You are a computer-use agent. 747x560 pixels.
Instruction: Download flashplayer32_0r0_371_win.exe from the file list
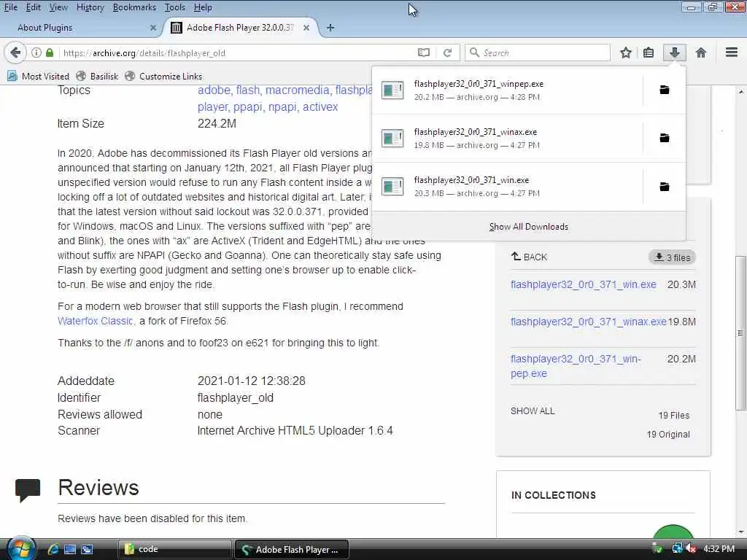tap(583, 285)
